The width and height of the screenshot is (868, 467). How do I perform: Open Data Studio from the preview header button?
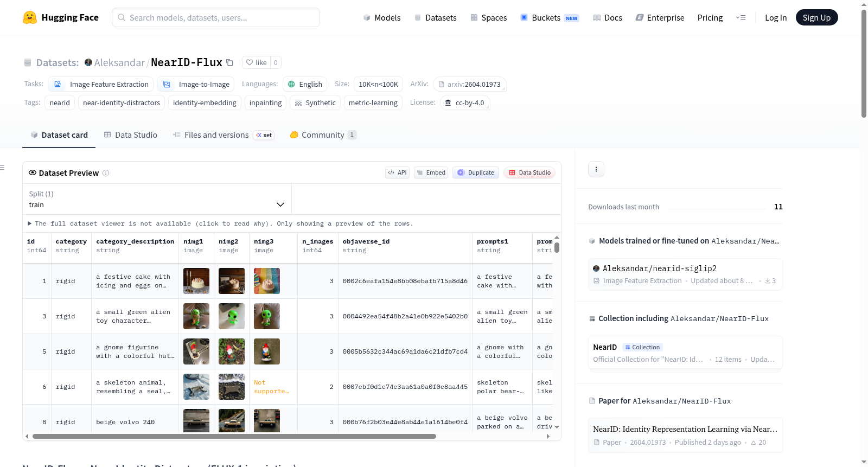(529, 172)
